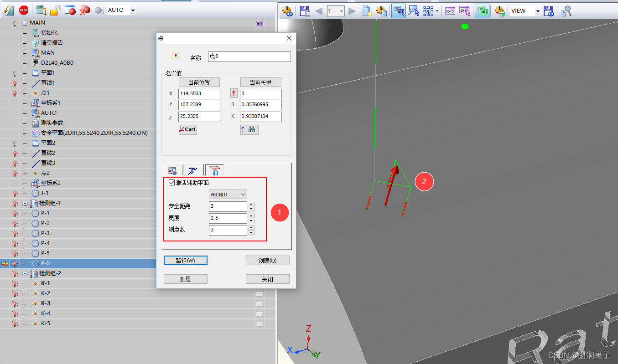This screenshot has width=618, height=364.
Task: Click the 路径(W) button
Action: [x=186, y=261]
